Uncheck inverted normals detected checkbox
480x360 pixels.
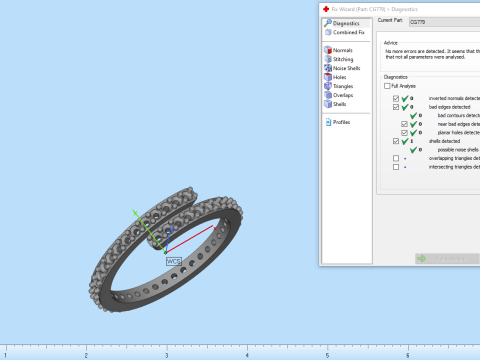pos(396,98)
